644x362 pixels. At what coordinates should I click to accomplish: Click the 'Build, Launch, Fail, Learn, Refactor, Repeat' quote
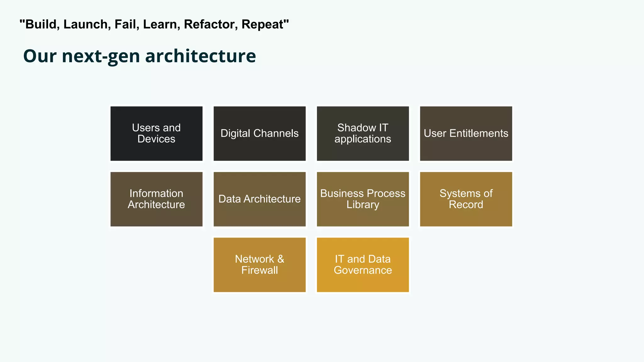154,24
